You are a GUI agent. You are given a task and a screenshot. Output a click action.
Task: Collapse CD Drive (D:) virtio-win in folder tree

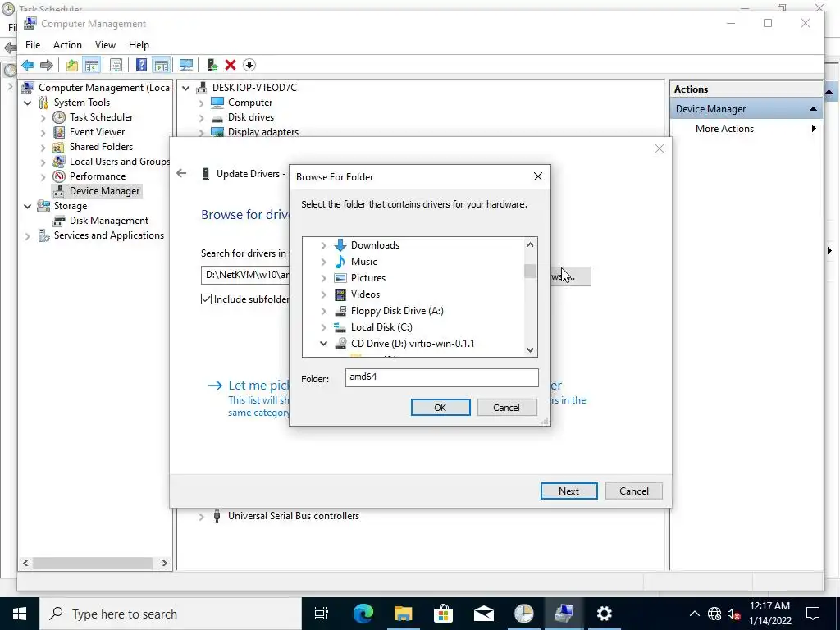click(323, 344)
